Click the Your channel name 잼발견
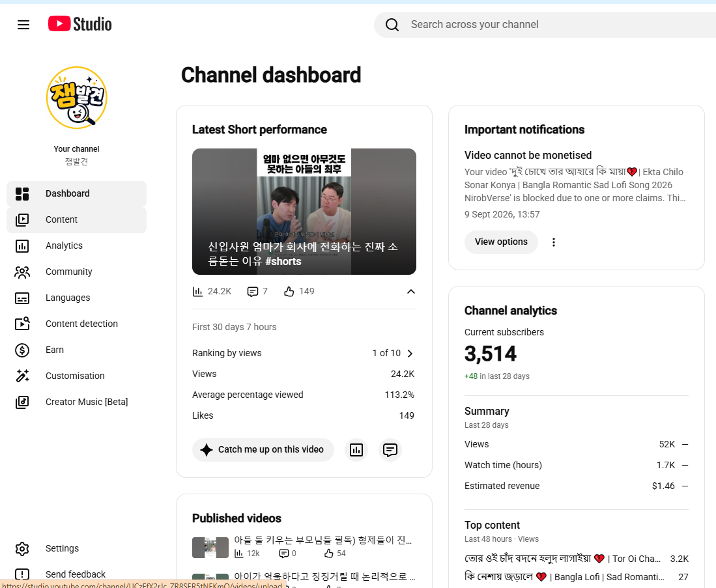 (76, 161)
